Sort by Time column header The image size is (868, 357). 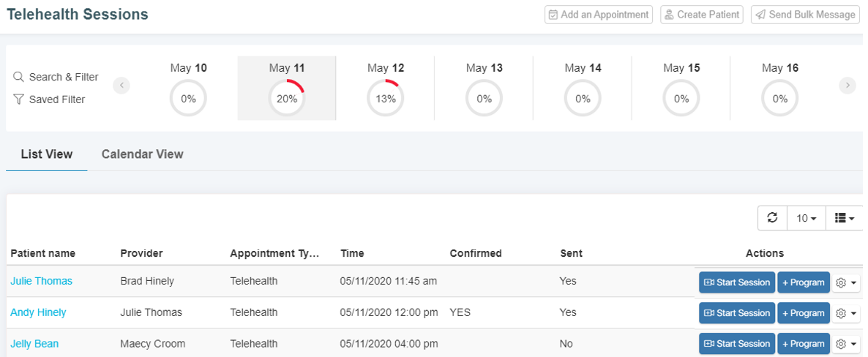[352, 254]
